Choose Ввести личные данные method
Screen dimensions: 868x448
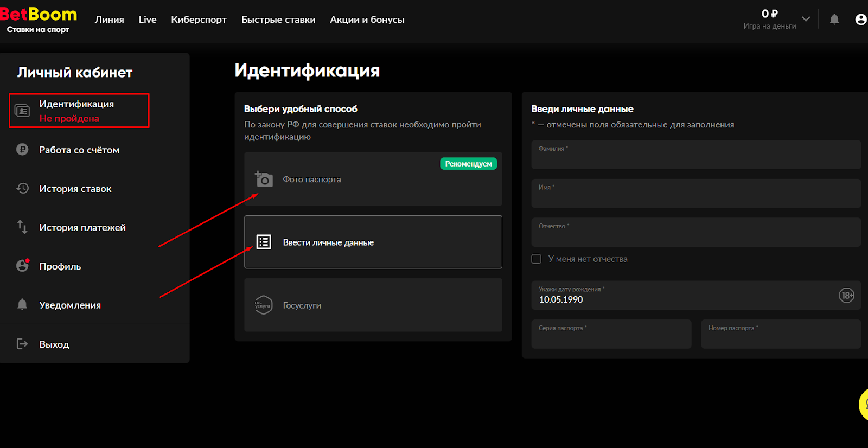[373, 242]
